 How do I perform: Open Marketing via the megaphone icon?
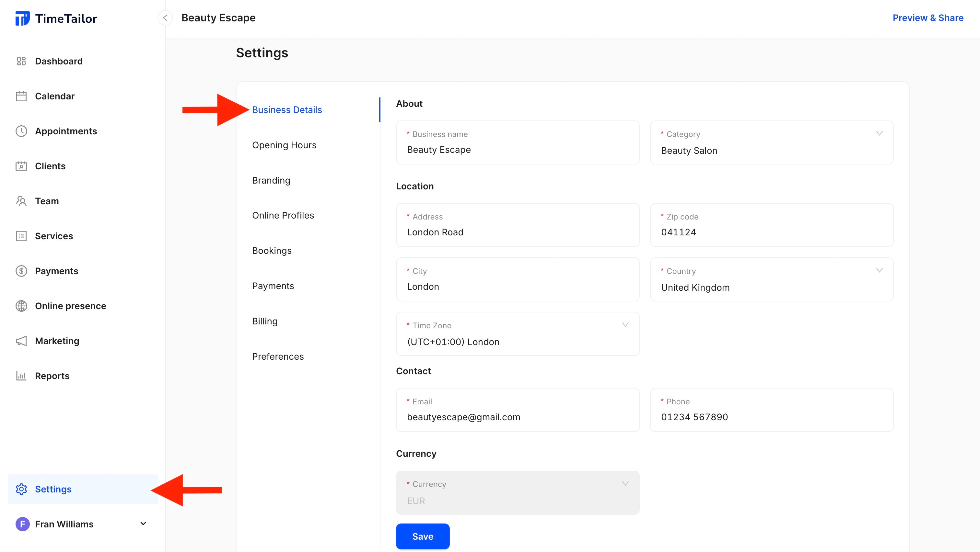tap(21, 341)
